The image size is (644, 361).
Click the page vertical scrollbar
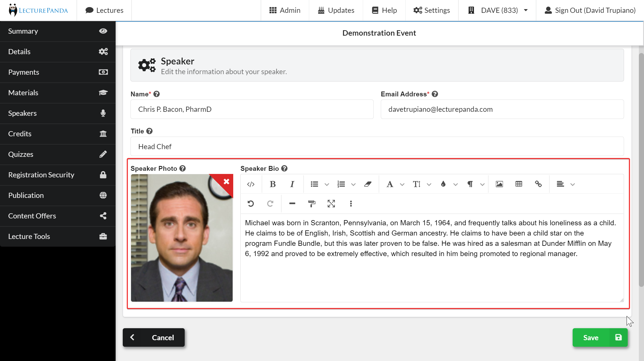coord(641,170)
